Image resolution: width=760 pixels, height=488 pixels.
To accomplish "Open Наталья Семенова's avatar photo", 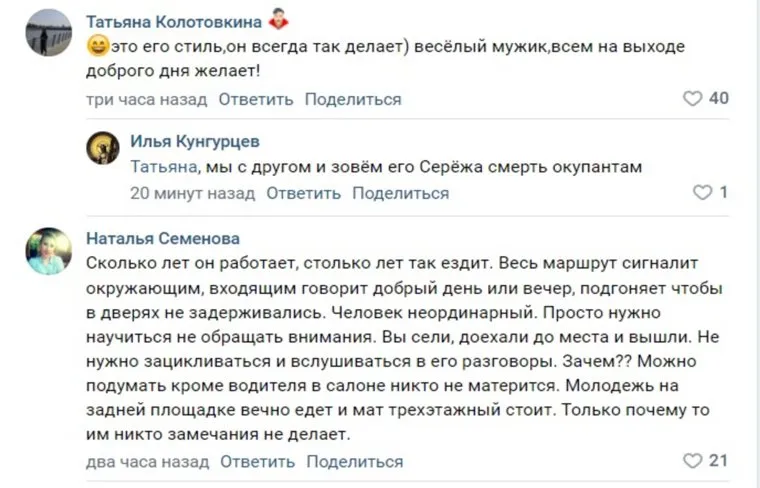I will [49, 250].
